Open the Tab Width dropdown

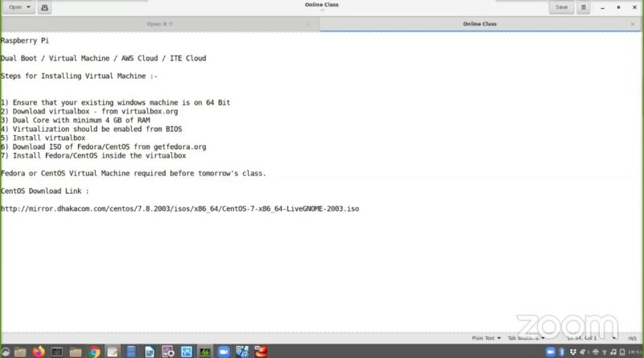pyautogui.click(x=526, y=338)
